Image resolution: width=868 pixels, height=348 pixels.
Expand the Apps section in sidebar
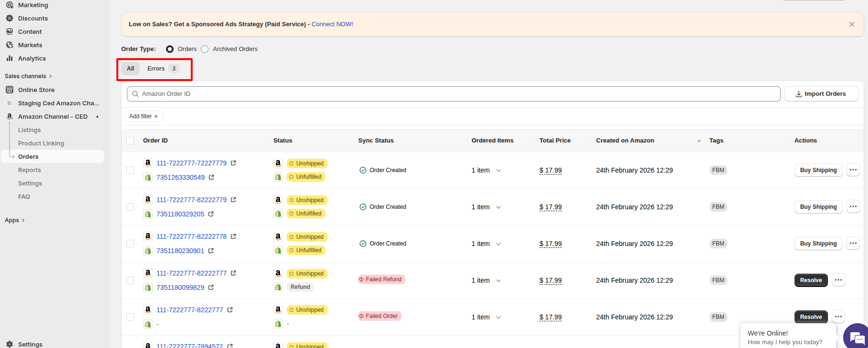[15, 220]
